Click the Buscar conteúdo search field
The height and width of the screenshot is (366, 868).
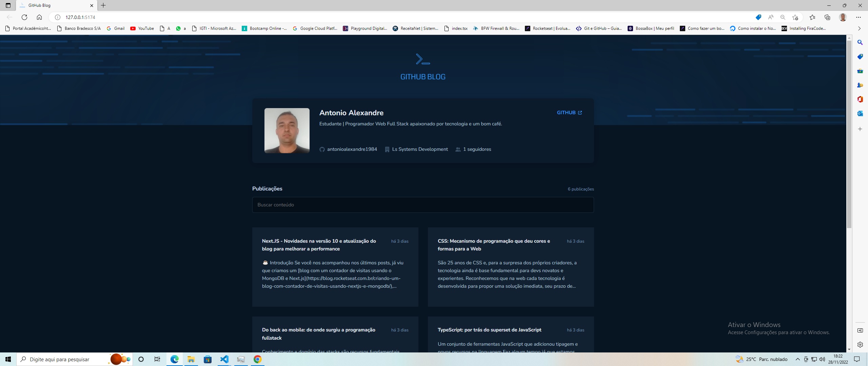[x=422, y=205]
